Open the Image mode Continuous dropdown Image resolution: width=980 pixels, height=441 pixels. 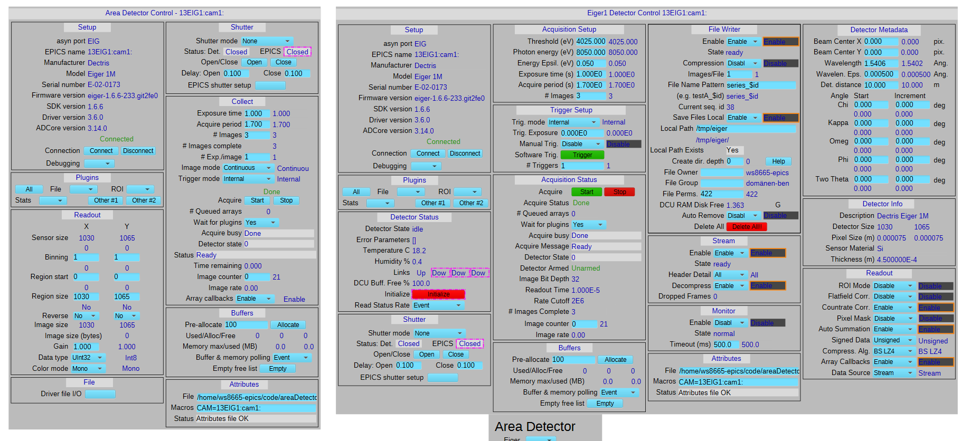pos(247,168)
